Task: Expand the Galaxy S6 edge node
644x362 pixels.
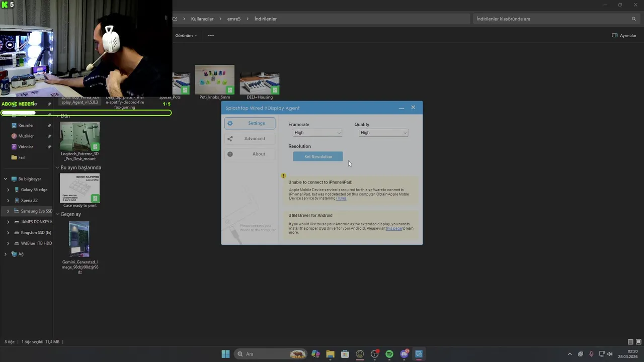Action: pyautogui.click(x=8, y=190)
